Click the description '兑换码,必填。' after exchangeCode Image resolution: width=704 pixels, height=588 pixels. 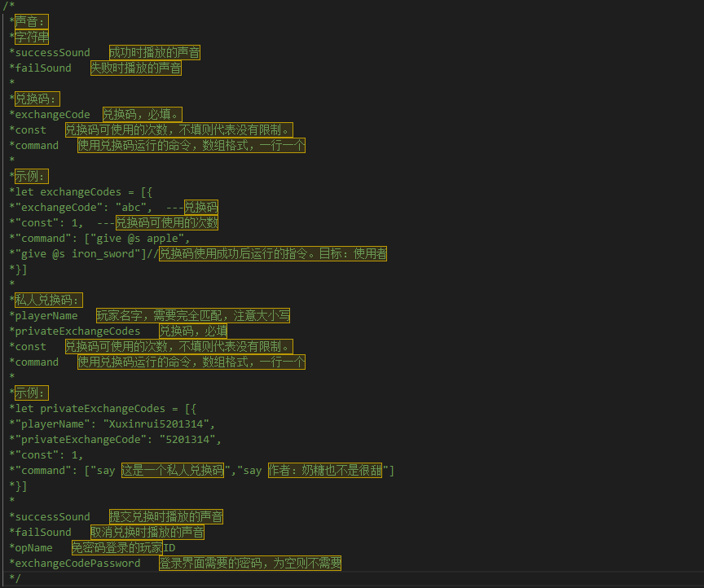click(143, 115)
